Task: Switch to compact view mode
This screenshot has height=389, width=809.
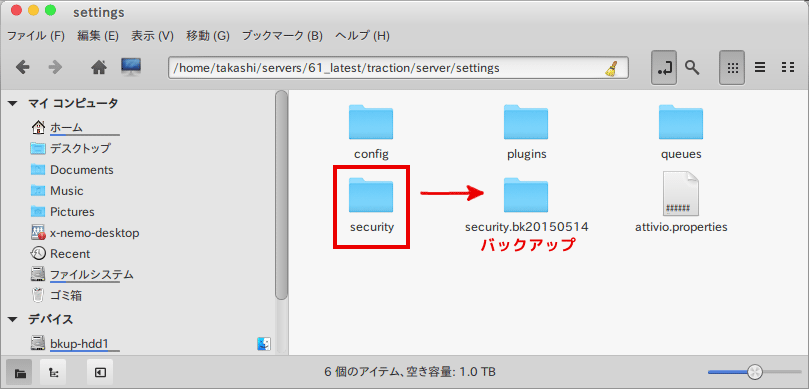Action: (787, 68)
